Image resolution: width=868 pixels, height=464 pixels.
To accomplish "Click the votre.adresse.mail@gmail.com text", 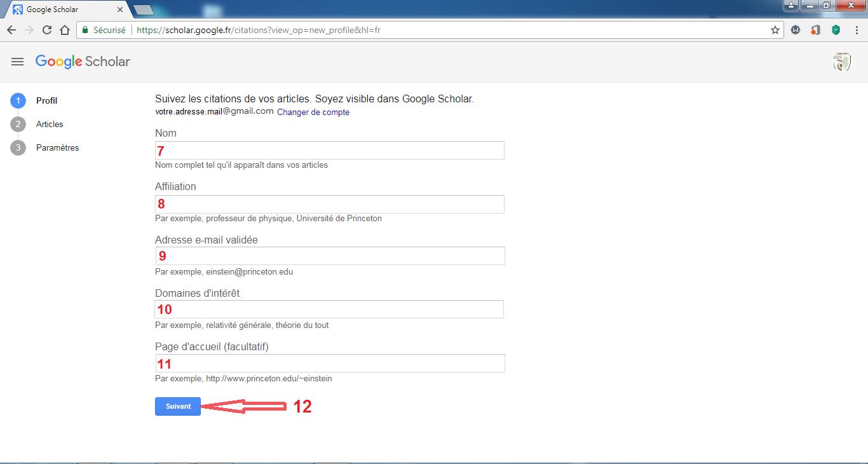I will coord(214,111).
